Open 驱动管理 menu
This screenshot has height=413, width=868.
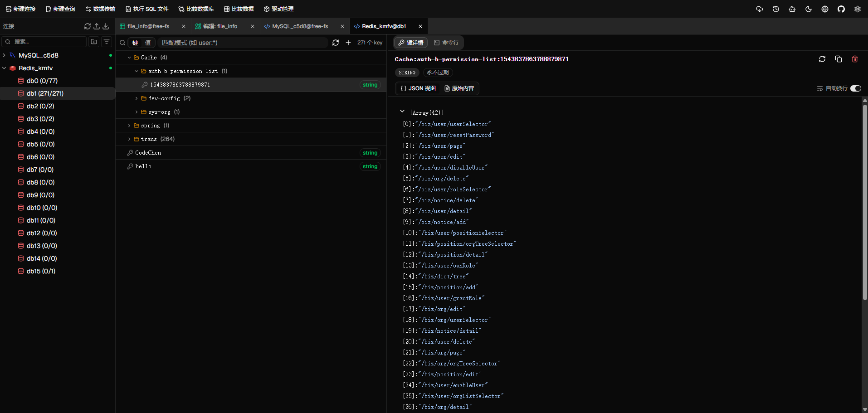pos(278,9)
